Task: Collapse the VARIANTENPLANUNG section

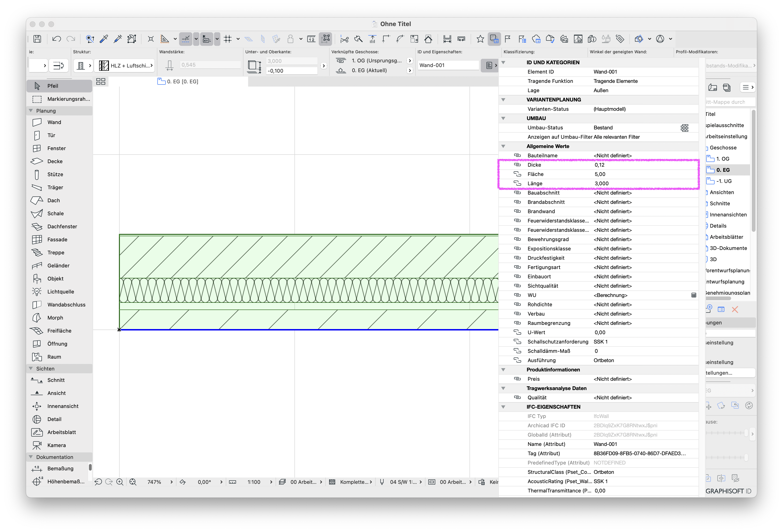Action: pos(503,100)
